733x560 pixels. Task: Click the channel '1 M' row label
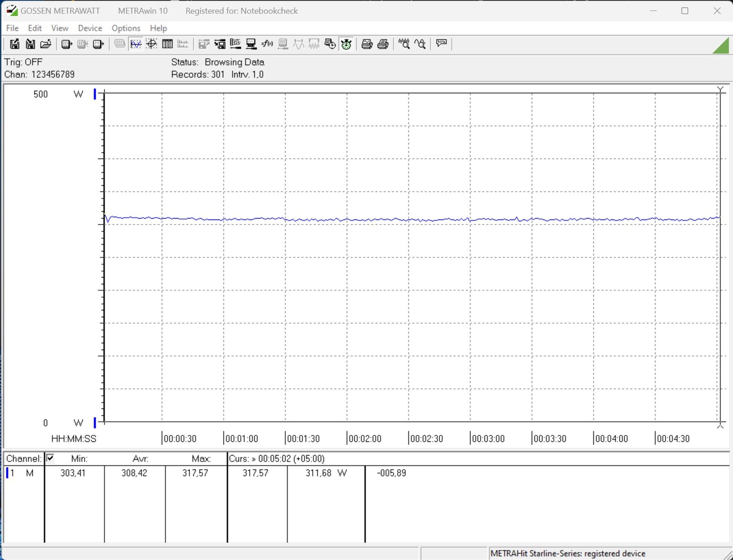tap(22, 473)
